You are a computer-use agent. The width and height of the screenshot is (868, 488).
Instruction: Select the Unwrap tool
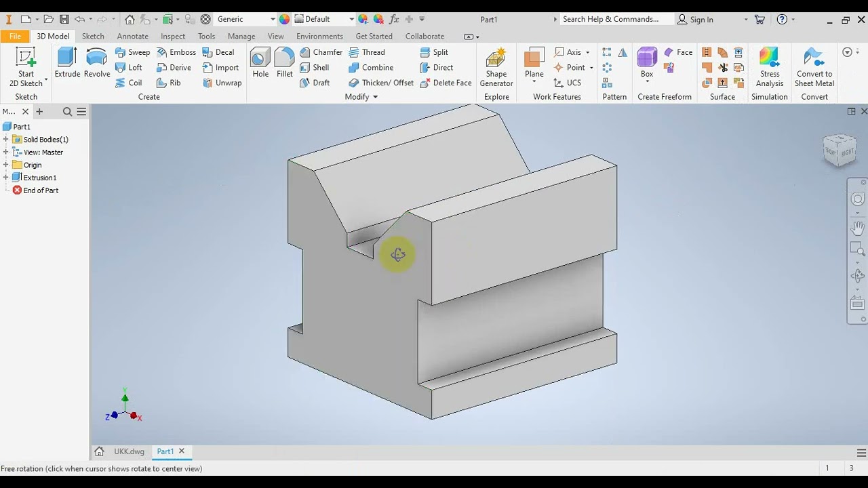[222, 83]
